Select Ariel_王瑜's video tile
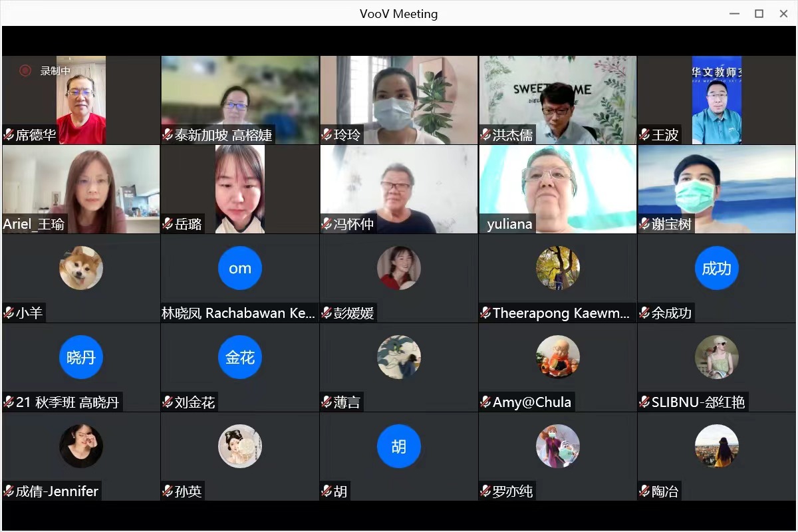 [80, 189]
